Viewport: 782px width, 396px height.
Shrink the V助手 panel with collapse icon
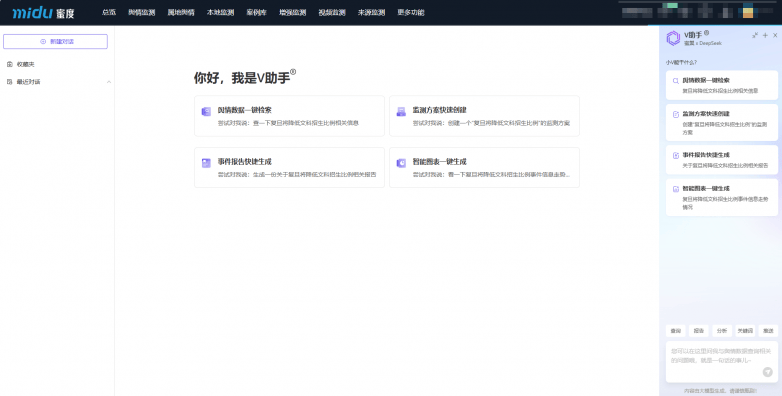click(755, 35)
